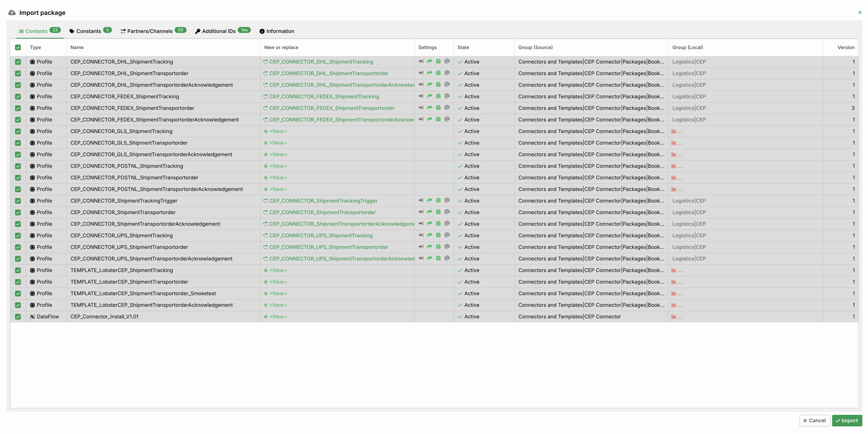This screenshot has width=868, height=434.
Task: Click the red folder icon for CEP_Connector_Install_V1.01
Action: click(674, 317)
